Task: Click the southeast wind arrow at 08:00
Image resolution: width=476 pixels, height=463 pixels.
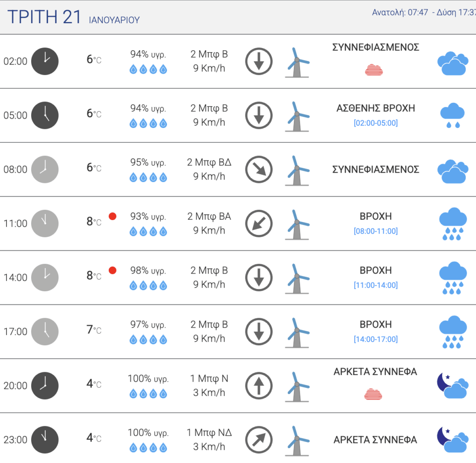Action: (x=258, y=169)
